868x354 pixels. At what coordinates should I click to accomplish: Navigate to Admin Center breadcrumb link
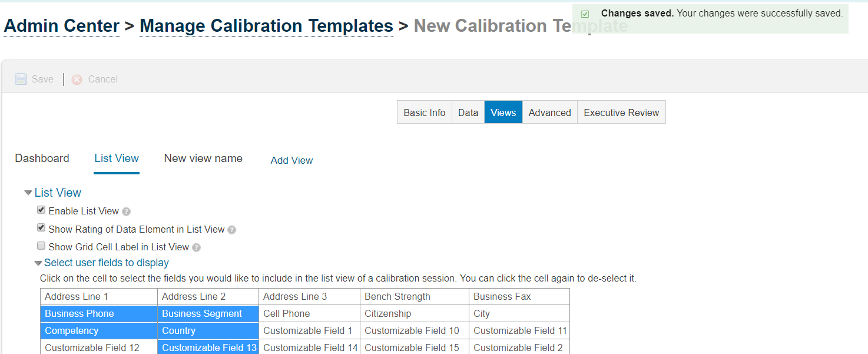click(62, 26)
